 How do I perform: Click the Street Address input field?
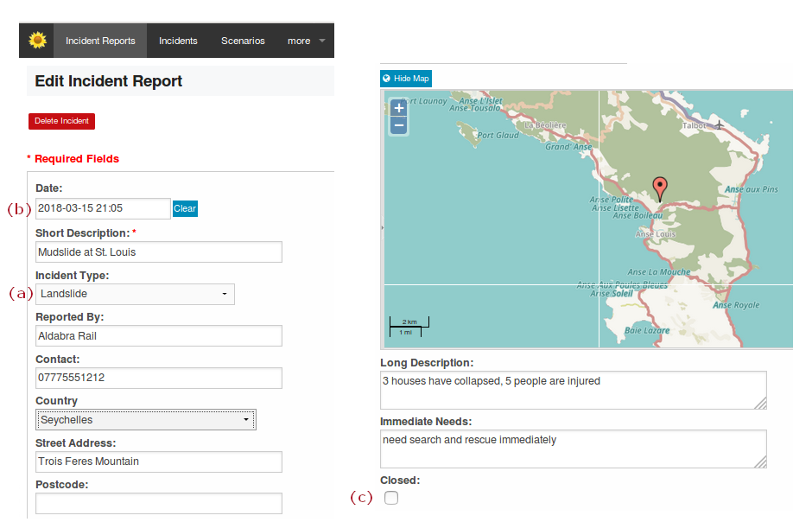coord(159,462)
